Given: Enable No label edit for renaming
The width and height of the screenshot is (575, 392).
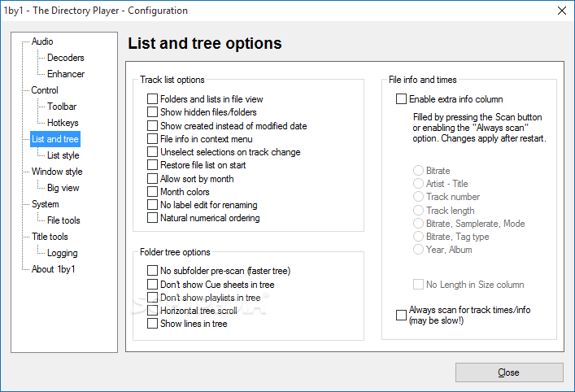Looking at the screenshot, I should coord(153,205).
